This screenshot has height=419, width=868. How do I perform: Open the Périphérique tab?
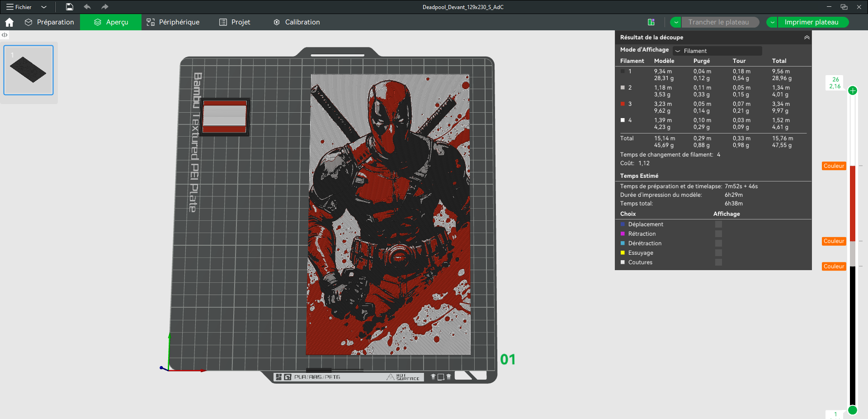[173, 22]
